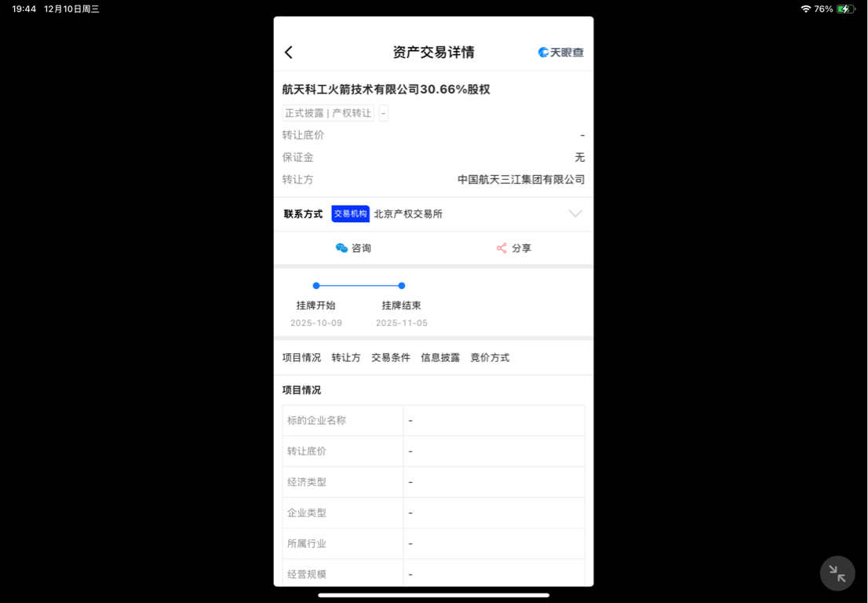Click the 19:44 status bar clock
This screenshot has width=868, height=603.
(x=24, y=9)
